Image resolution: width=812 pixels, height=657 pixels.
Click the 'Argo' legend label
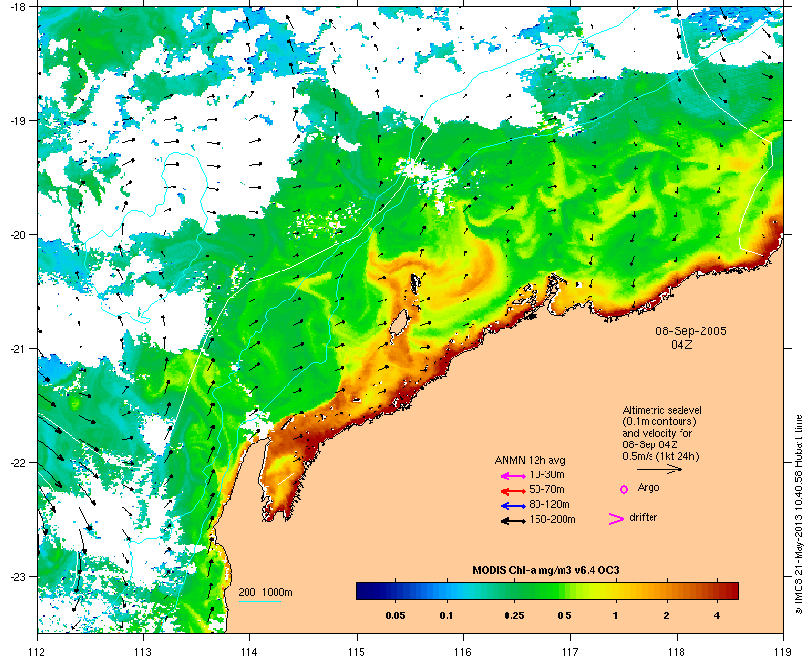649,488
